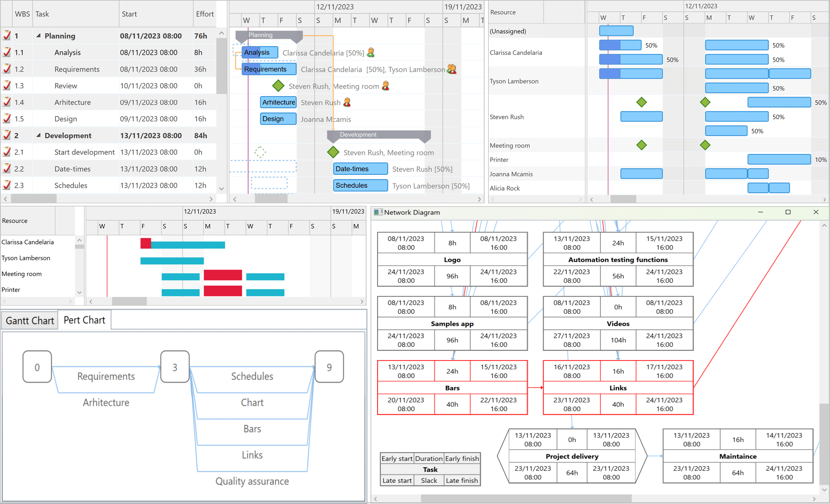Click the milestone diamond above the Date-times task

click(333, 152)
